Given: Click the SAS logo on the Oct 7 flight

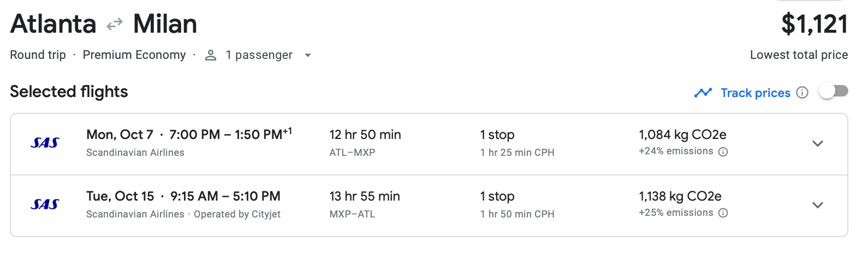Looking at the screenshot, I should pyautogui.click(x=45, y=143).
